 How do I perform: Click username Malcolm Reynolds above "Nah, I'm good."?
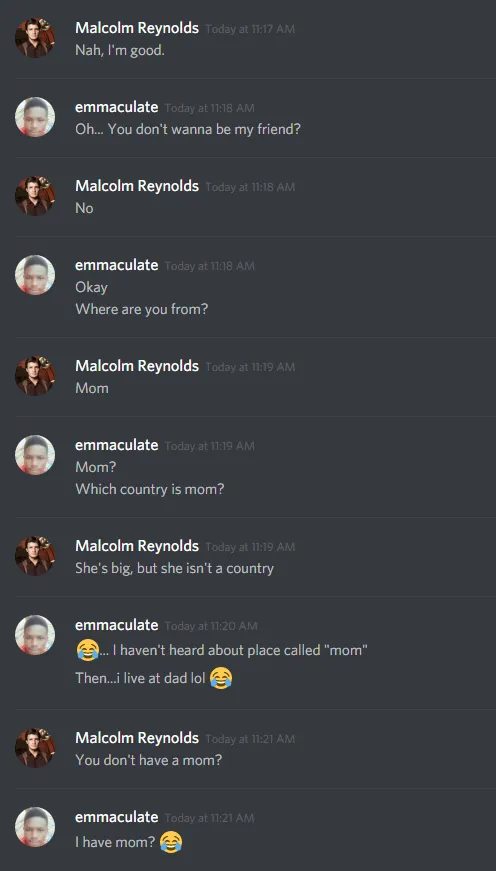click(137, 28)
